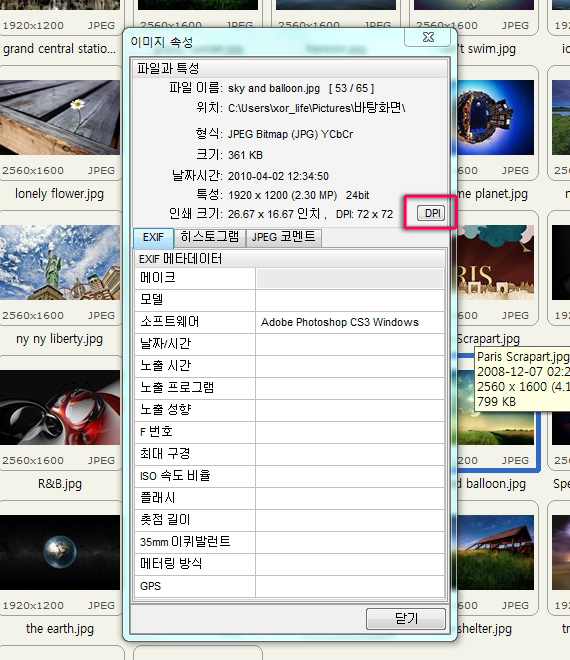Click the 노출 성향 row
This screenshot has height=660, width=570.
290,410
